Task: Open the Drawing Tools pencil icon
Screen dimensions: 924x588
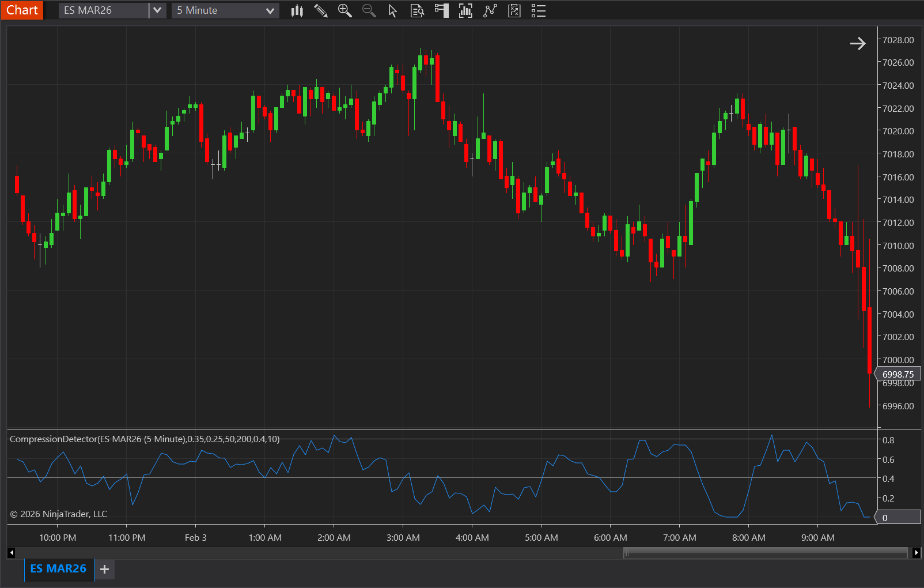Action: 321,10
